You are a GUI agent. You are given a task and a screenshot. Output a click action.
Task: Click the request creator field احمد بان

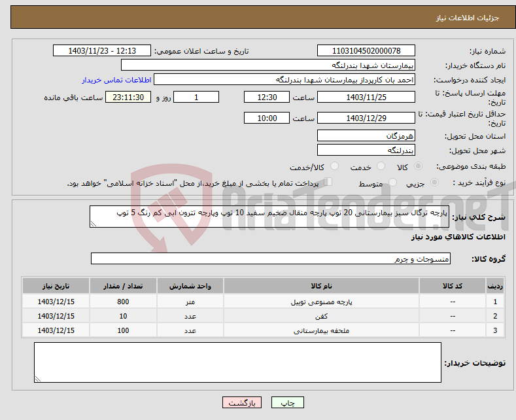pos(284,80)
